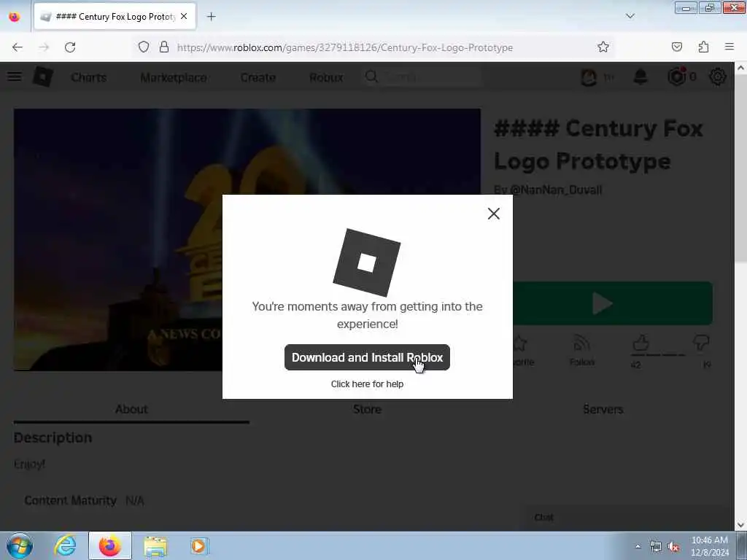Go back with the browser back arrow
Viewport: 747px width, 560px height.
tap(18, 47)
